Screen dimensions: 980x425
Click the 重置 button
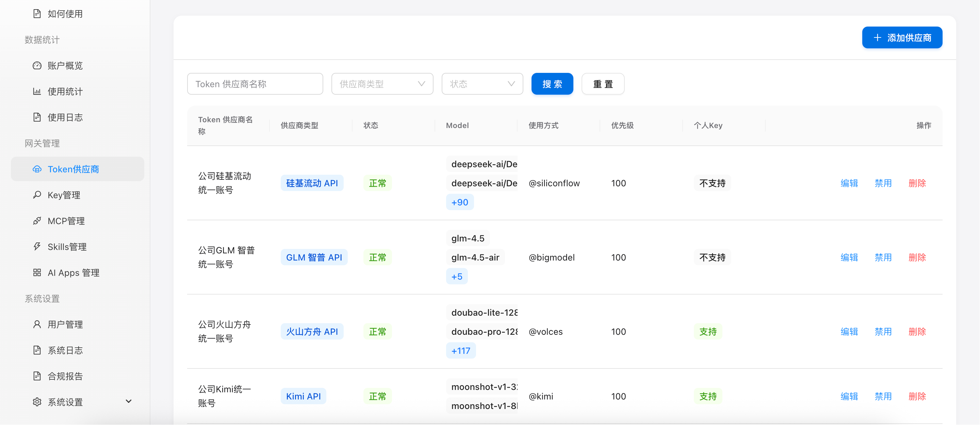click(603, 84)
